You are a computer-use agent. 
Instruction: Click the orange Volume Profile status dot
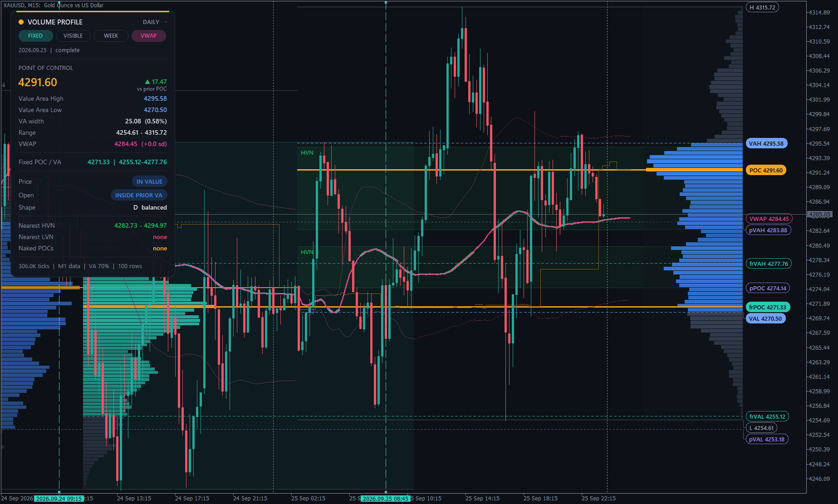(21, 22)
